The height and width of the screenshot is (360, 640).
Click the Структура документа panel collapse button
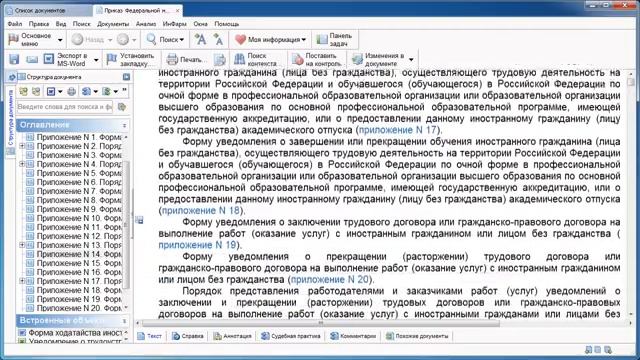point(126,77)
